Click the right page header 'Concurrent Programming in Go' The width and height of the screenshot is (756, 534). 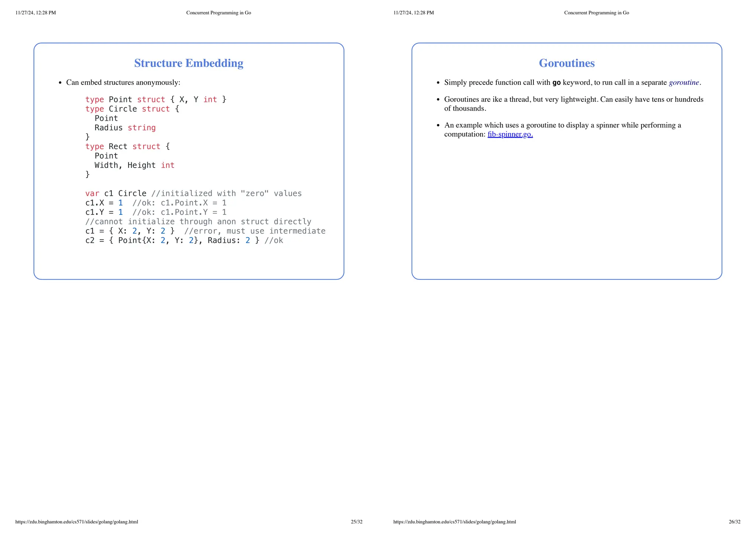[x=597, y=13]
